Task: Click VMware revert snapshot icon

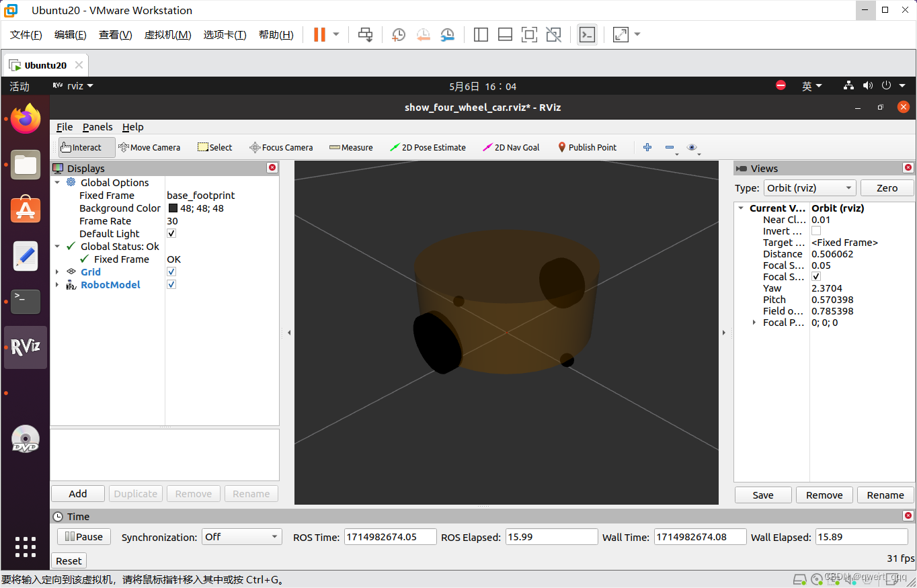Action: click(x=423, y=34)
